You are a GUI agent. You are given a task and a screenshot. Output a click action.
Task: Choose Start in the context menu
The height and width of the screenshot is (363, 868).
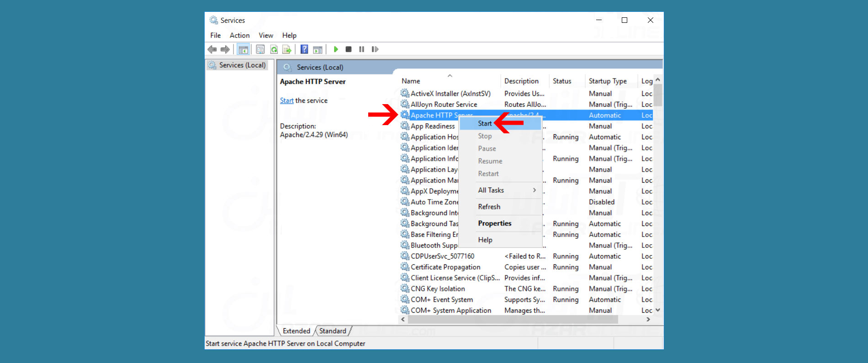(x=500, y=123)
